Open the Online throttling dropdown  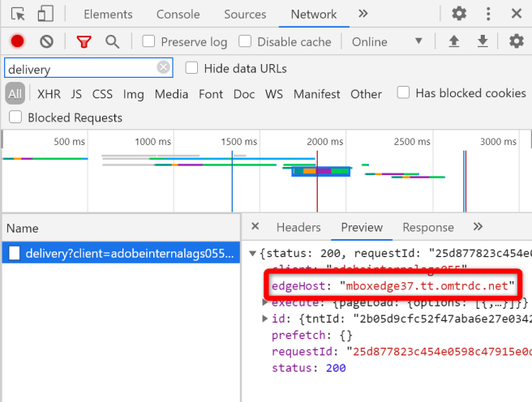coord(388,41)
